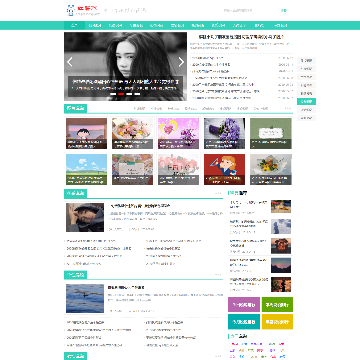Click the teal tile button in sidebar
360x360 pixels.
point(244,322)
